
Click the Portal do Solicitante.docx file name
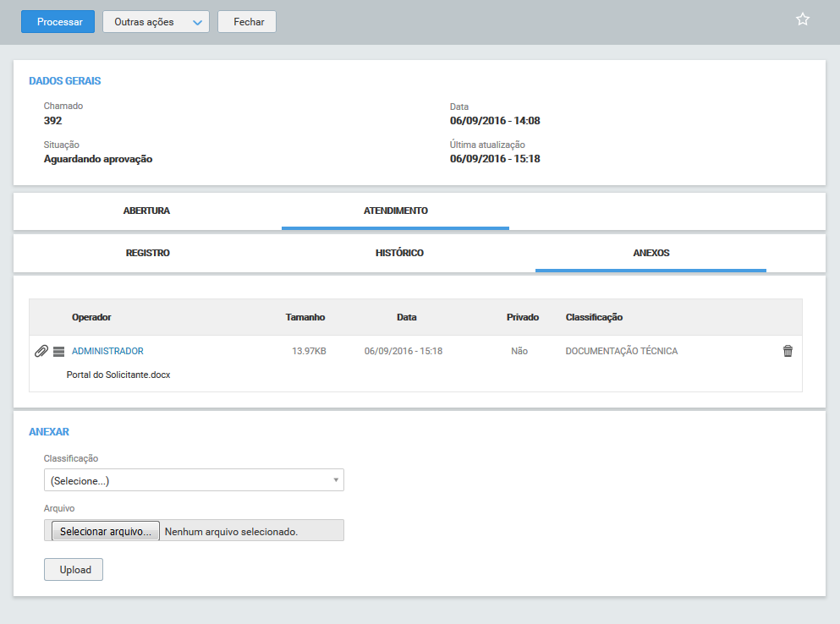click(118, 375)
